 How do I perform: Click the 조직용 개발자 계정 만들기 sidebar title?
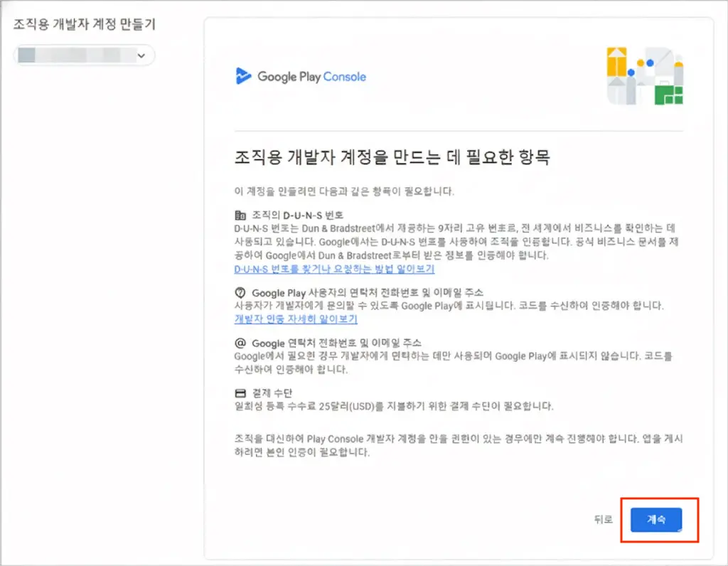(x=85, y=24)
